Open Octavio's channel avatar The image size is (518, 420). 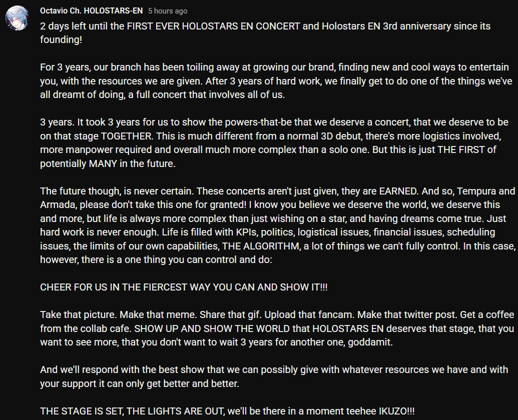tap(18, 18)
